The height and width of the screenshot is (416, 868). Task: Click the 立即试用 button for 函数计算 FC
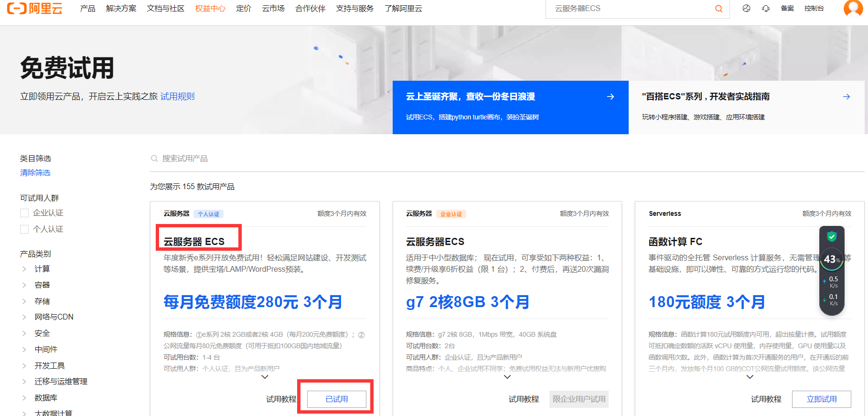coord(822,399)
